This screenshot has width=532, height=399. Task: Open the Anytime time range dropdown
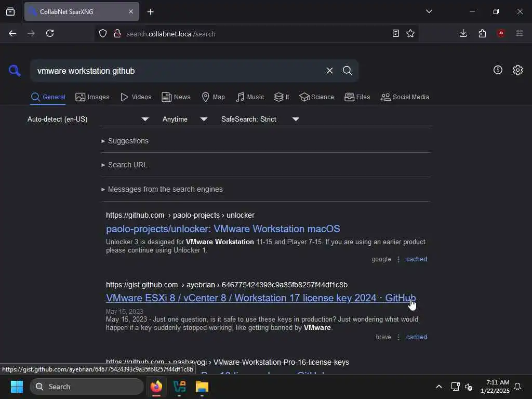(x=185, y=119)
